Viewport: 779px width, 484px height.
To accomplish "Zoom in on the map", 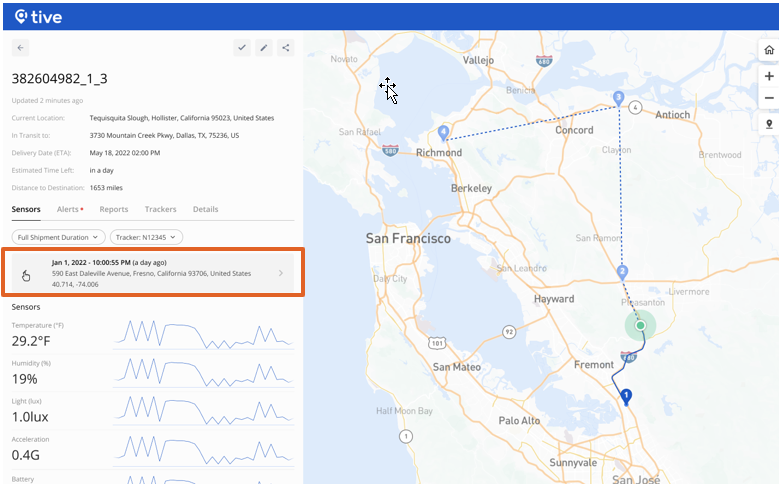I will tap(768, 76).
